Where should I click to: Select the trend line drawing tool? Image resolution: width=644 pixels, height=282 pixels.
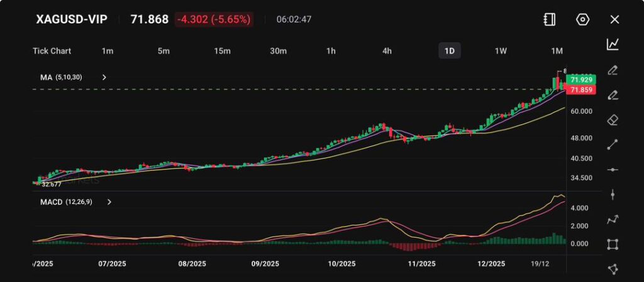[x=613, y=144]
